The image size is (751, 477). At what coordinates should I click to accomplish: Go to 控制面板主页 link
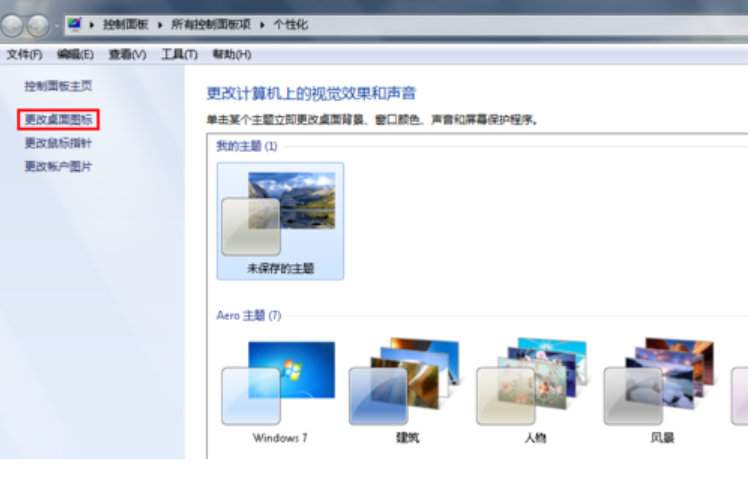coord(59,87)
